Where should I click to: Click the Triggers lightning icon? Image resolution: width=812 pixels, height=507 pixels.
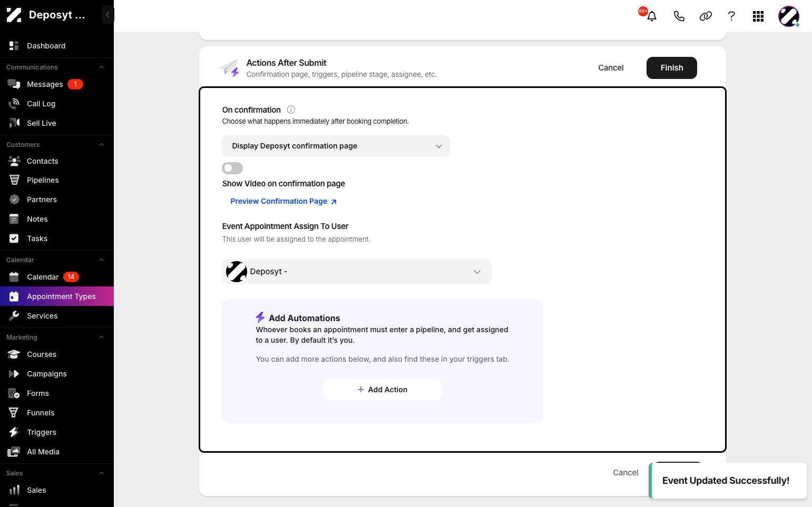pos(14,432)
